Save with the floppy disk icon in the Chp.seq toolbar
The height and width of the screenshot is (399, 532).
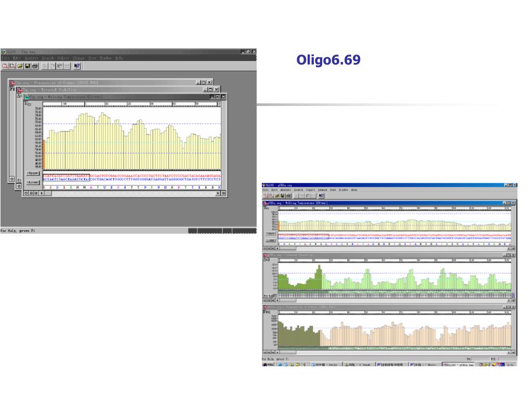point(28,66)
